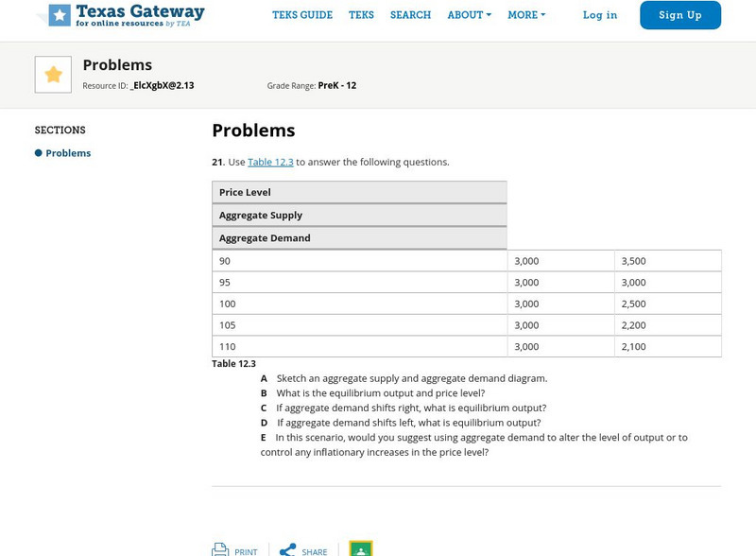Click the PRINT label
The height and width of the screenshot is (556, 756).
(x=246, y=551)
